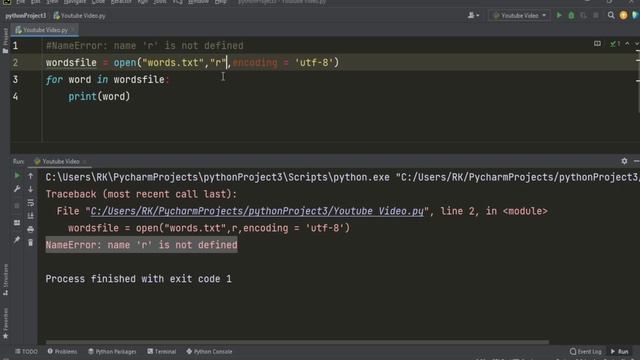Click restore layout icon in Run panel
Viewport: 640px width, 360px height.
click(17, 222)
